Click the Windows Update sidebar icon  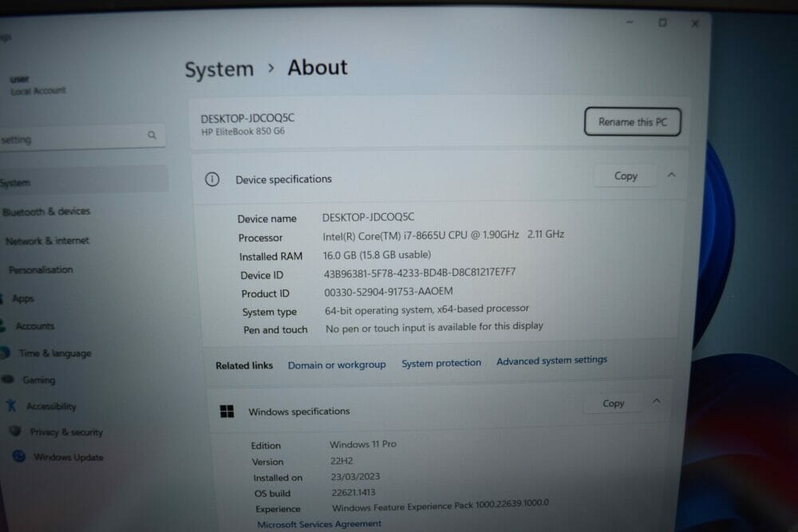point(19,456)
